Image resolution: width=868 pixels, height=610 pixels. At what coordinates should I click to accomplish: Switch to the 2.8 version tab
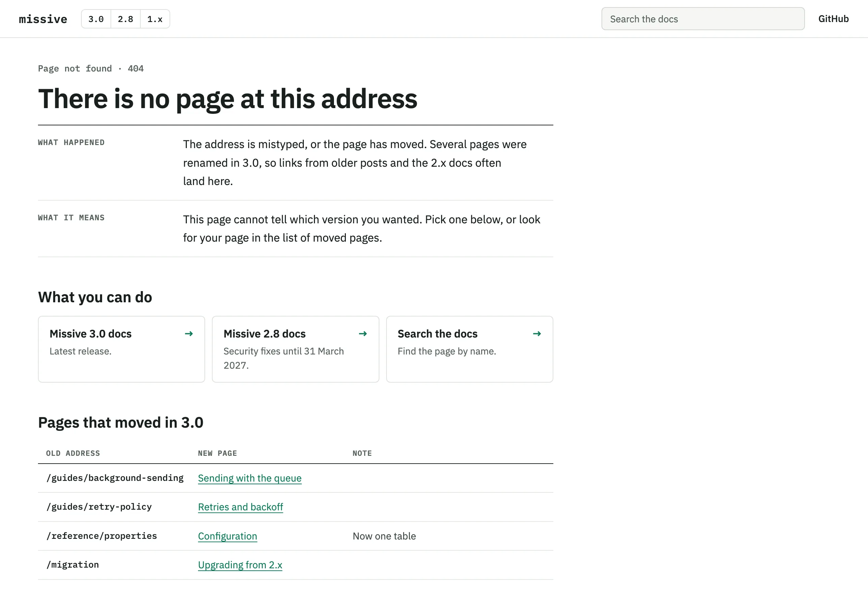125,19
